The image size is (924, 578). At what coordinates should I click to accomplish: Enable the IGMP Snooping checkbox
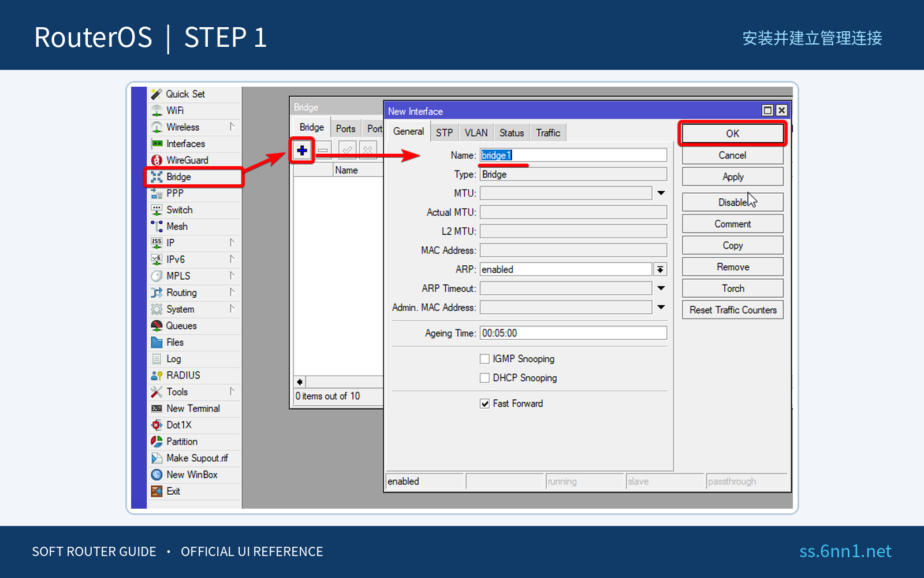(x=485, y=359)
